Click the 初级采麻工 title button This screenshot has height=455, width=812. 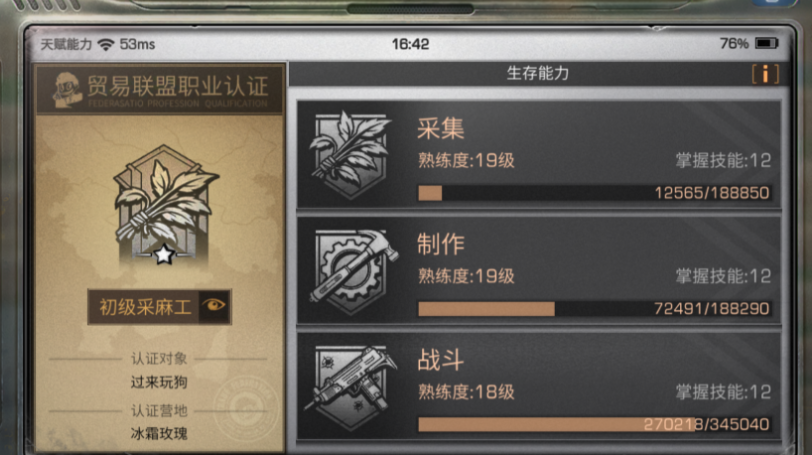pos(160,306)
